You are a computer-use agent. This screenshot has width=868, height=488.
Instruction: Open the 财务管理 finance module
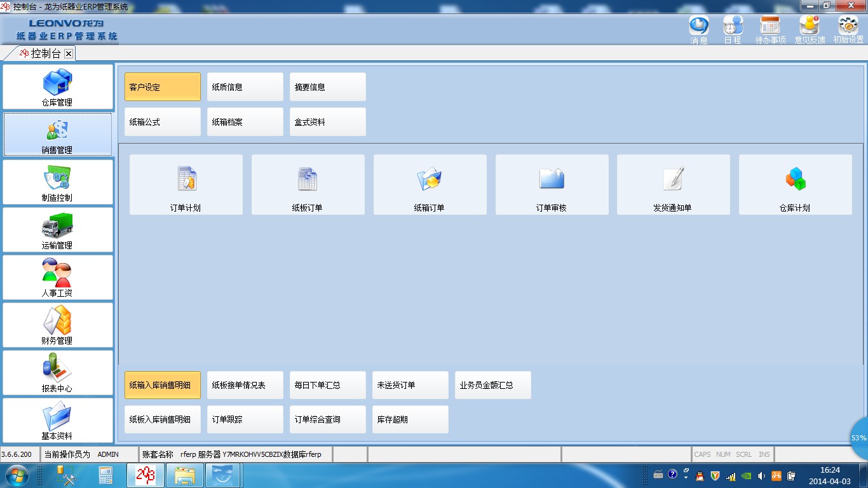(57, 325)
